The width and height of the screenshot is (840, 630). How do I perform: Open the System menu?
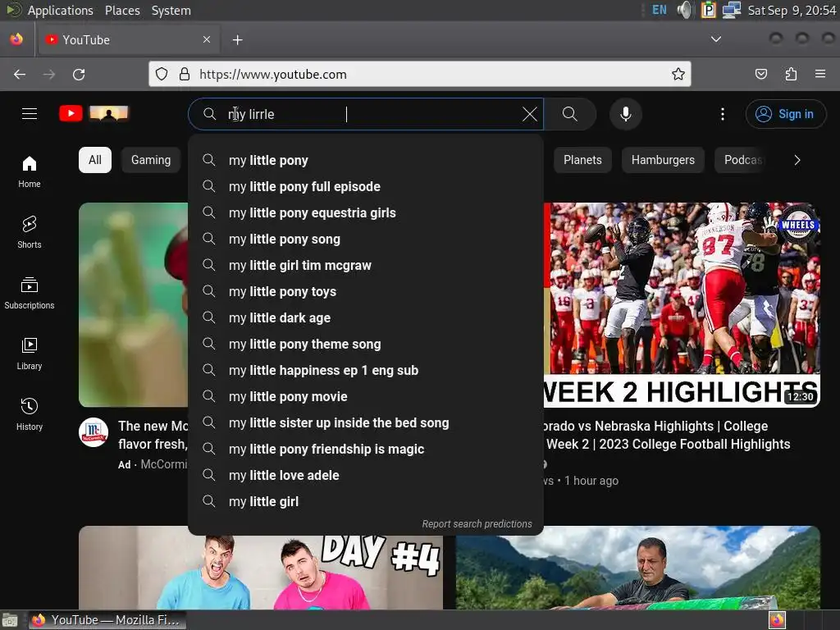coord(171,10)
